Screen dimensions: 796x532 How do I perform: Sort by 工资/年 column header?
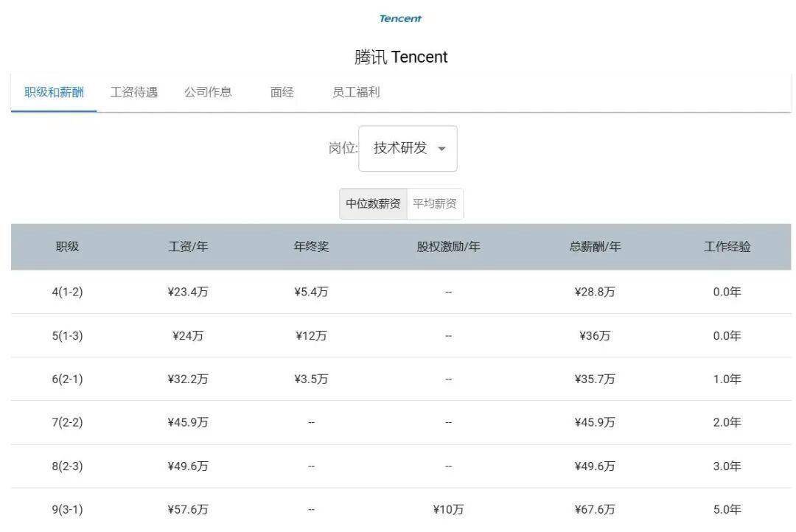[x=188, y=247]
